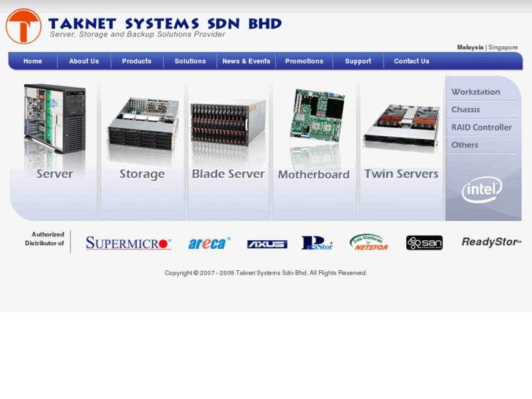This screenshot has width=532, height=399.
Task: Click the Supermicro distributor logo
Action: tap(128, 243)
